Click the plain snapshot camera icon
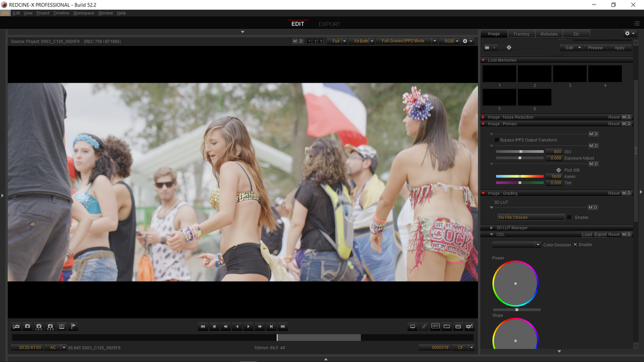The image size is (644, 362). 27,326
